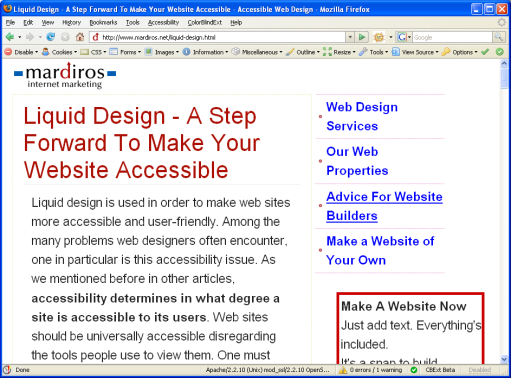The width and height of the screenshot is (511, 378).
Task: Click the vertical scrollbar thumb
Action: point(504,78)
